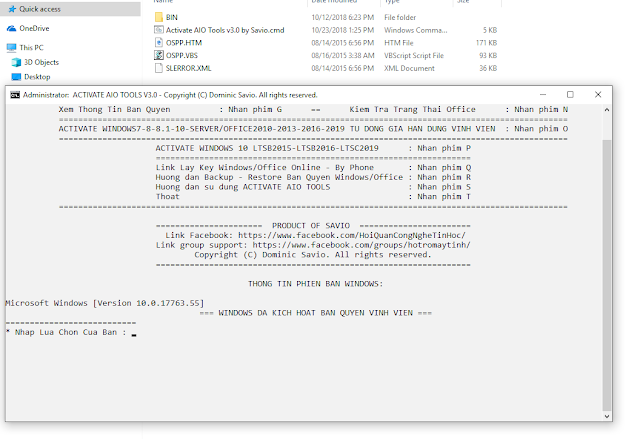640x439 pixels.
Task: Click the console scrollbar down arrow
Action: (x=607, y=416)
